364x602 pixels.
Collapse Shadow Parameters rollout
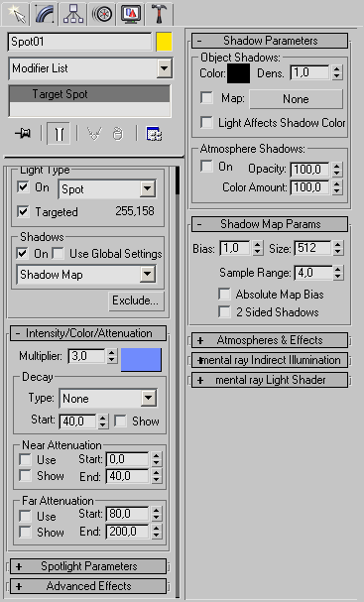[270, 41]
